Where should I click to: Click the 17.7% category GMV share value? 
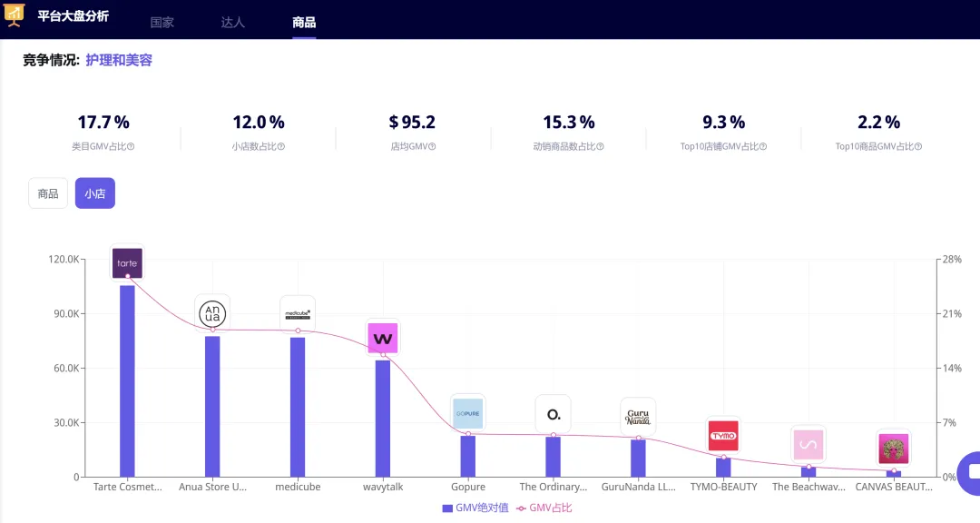(103, 122)
